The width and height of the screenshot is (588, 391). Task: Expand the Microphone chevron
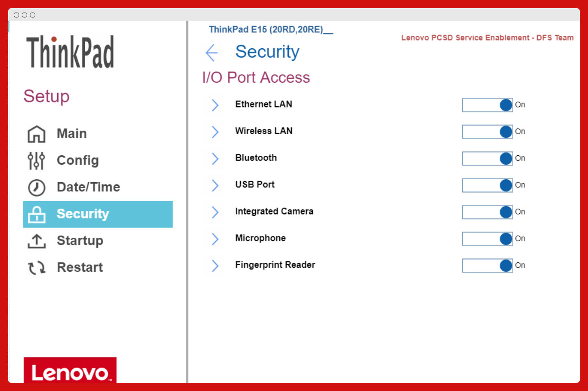tap(215, 239)
